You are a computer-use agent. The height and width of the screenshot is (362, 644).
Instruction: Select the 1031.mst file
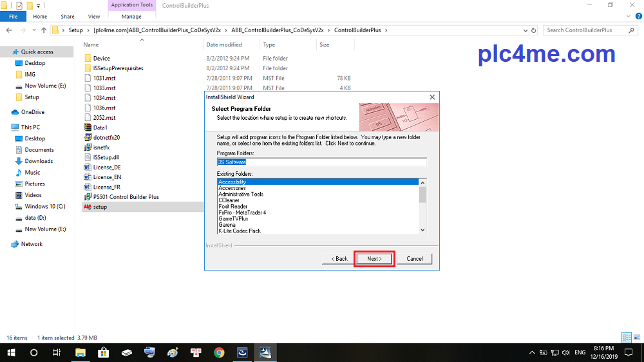click(x=104, y=78)
